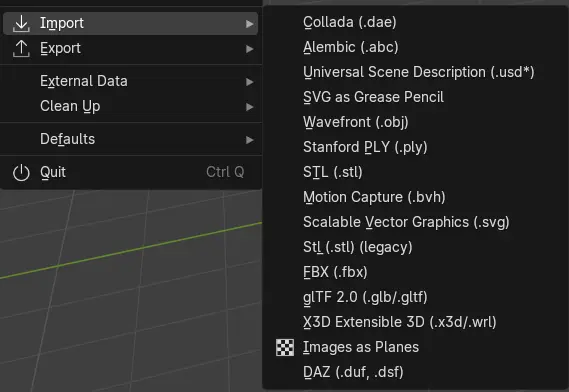Select Wavefront (.obj) import option
Viewport: 569px width, 392px height.
[416, 122]
